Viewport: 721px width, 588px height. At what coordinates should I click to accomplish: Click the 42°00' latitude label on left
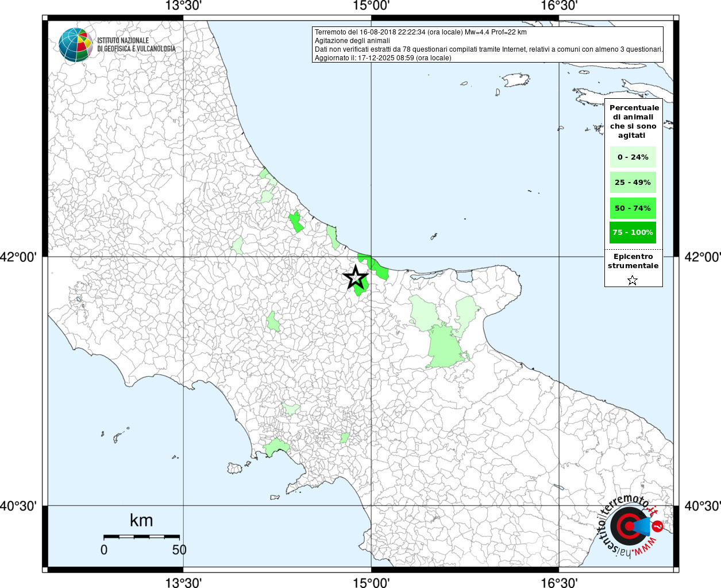click(x=22, y=257)
